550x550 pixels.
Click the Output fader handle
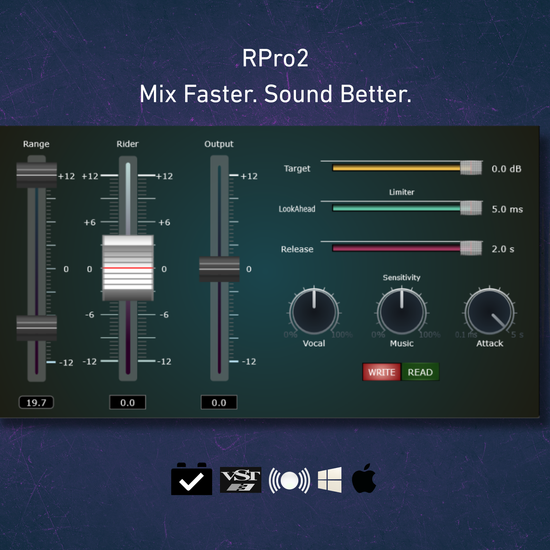coord(219,269)
